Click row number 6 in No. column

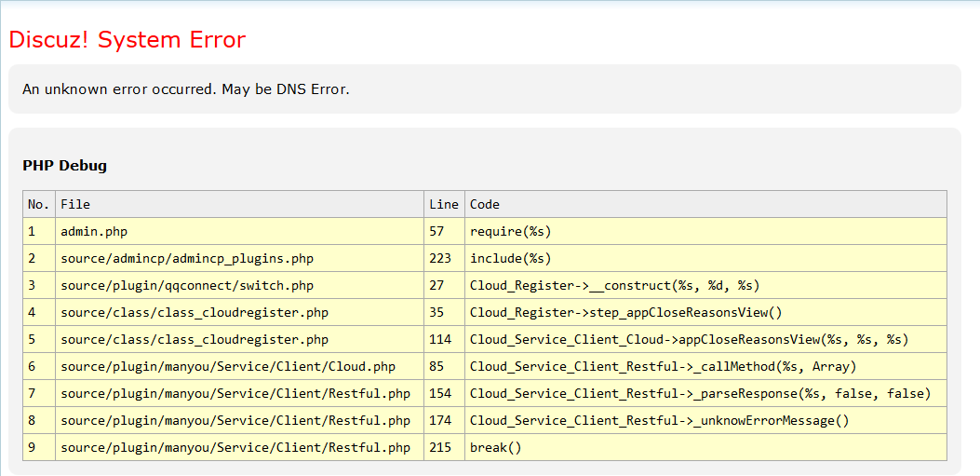pos(39,366)
